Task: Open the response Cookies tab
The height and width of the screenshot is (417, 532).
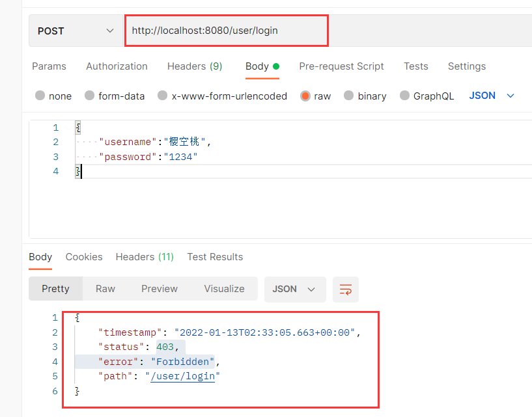Action: (83, 256)
